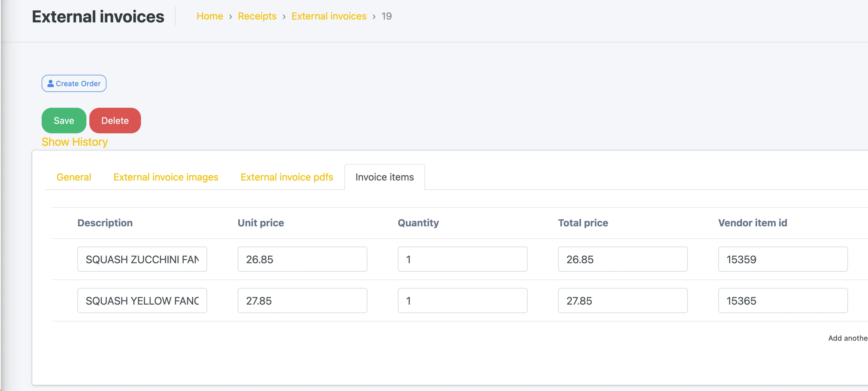Edit quantity for the SQUASH ZUCCHINI row
The width and height of the screenshot is (868, 391).
click(462, 259)
